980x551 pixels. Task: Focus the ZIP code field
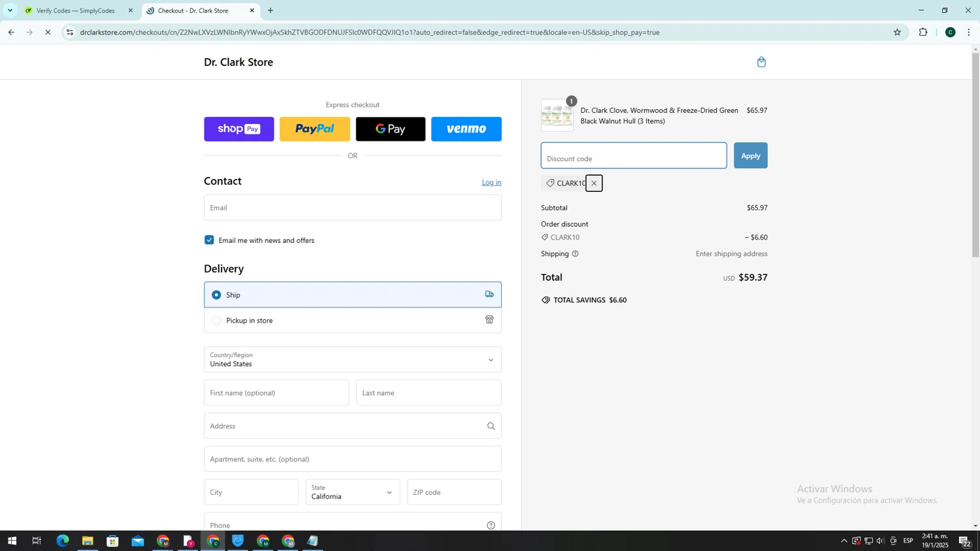pos(454,492)
